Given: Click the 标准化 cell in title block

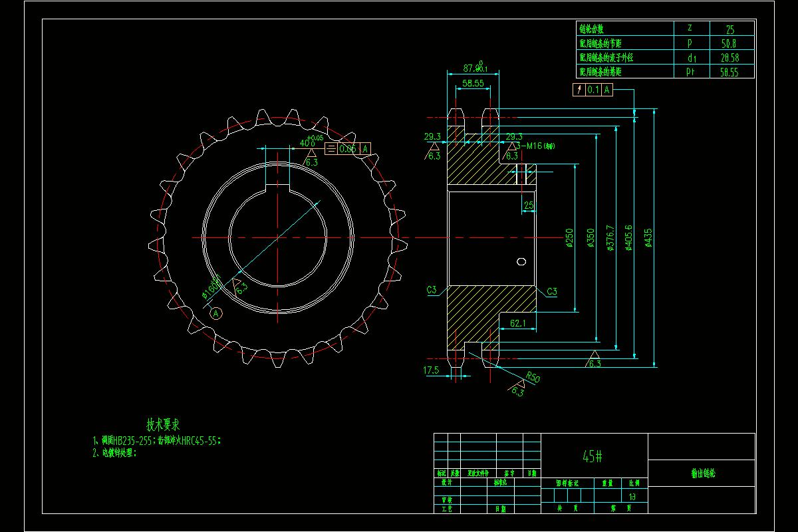Looking at the screenshot, I should click(x=501, y=483).
